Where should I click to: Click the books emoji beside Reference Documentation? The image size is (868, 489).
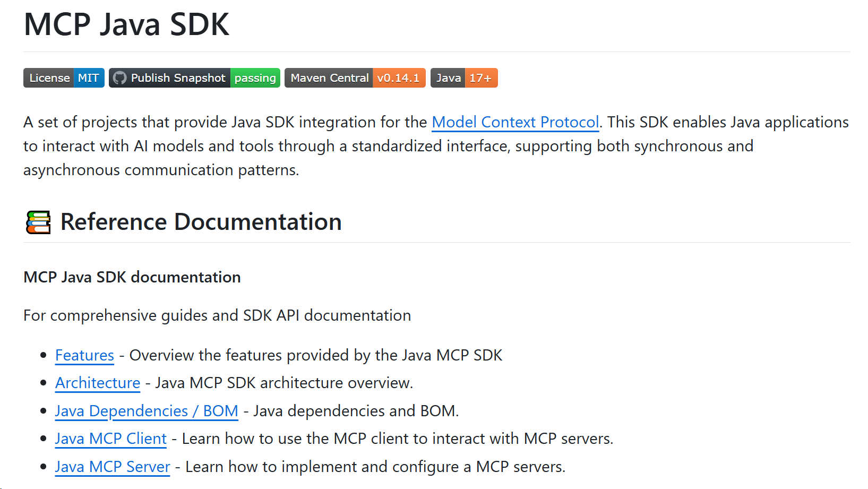click(38, 222)
